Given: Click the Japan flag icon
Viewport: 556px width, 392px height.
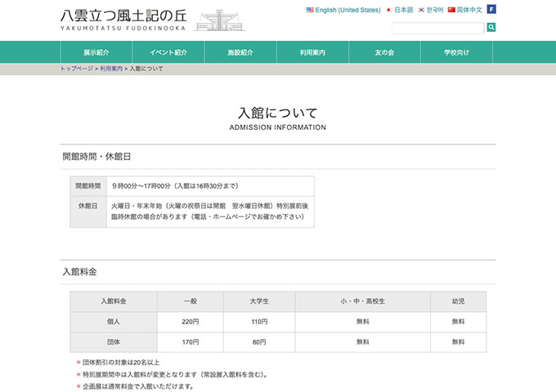Looking at the screenshot, I should click(x=389, y=10).
